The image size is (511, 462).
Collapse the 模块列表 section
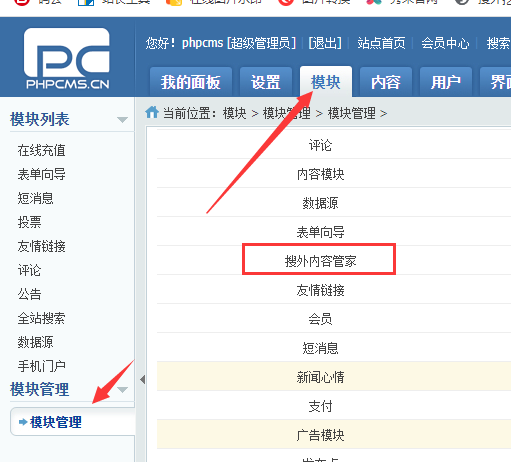click(122, 119)
